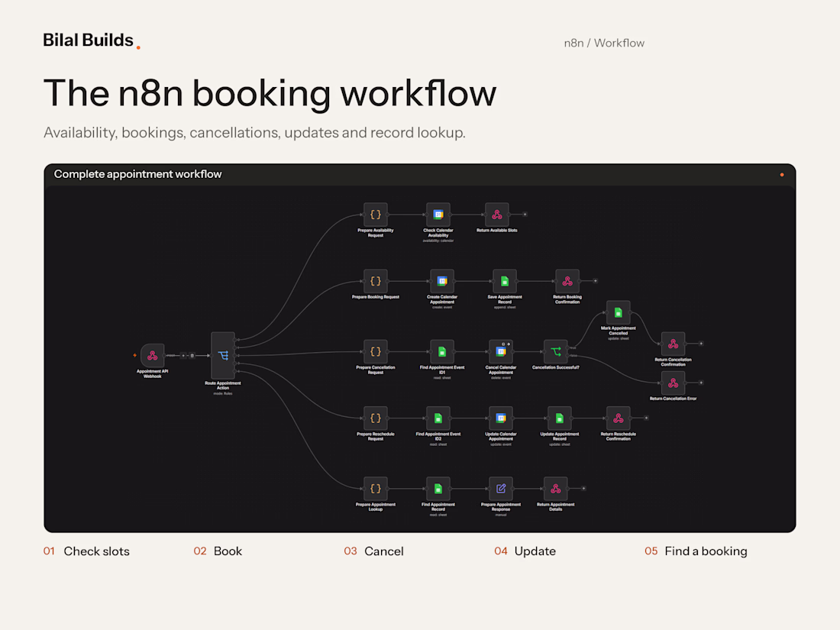Open the Return Cancellation Confirmation node
Viewport: 840px width, 630px height.
[x=673, y=344]
